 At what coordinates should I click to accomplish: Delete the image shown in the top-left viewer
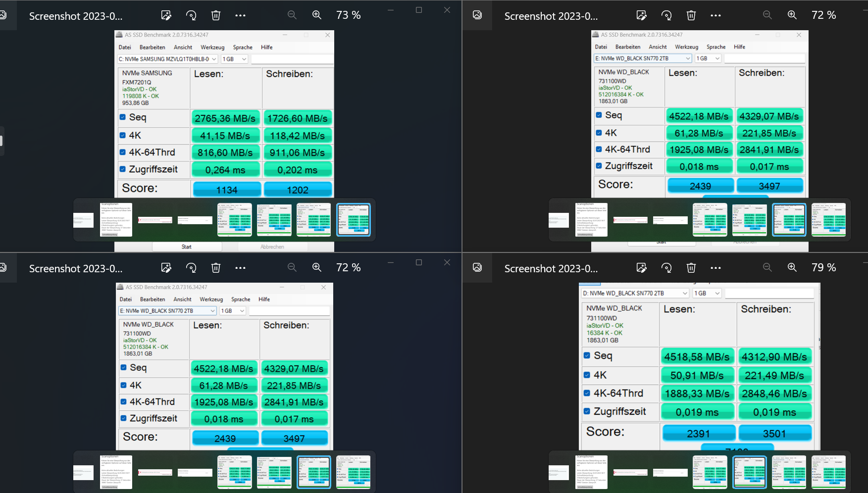tap(216, 15)
